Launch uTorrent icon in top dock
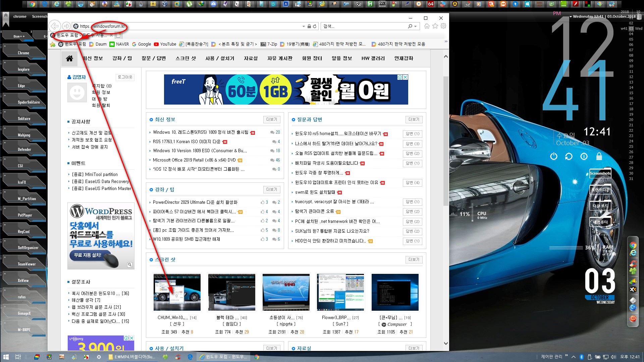This screenshot has width=644, height=362. [x=190, y=4]
